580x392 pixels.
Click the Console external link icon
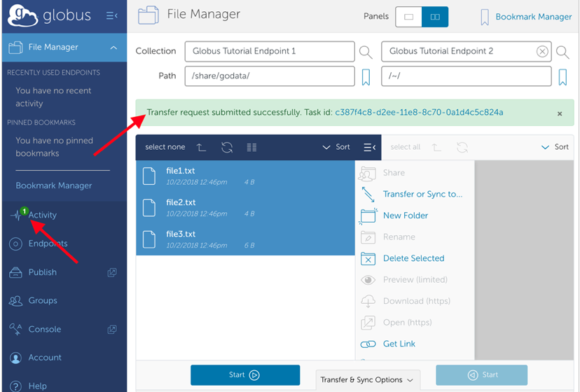[111, 329]
